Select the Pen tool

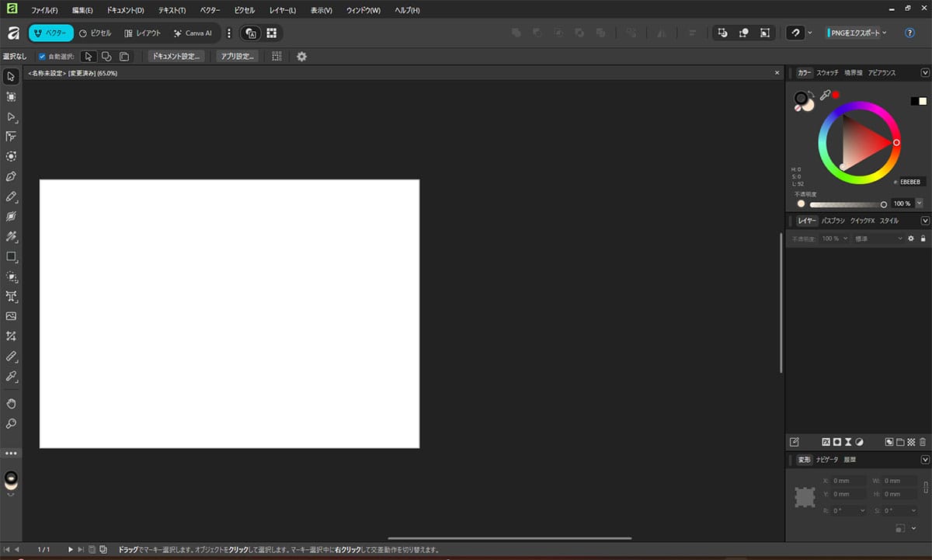click(x=11, y=176)
